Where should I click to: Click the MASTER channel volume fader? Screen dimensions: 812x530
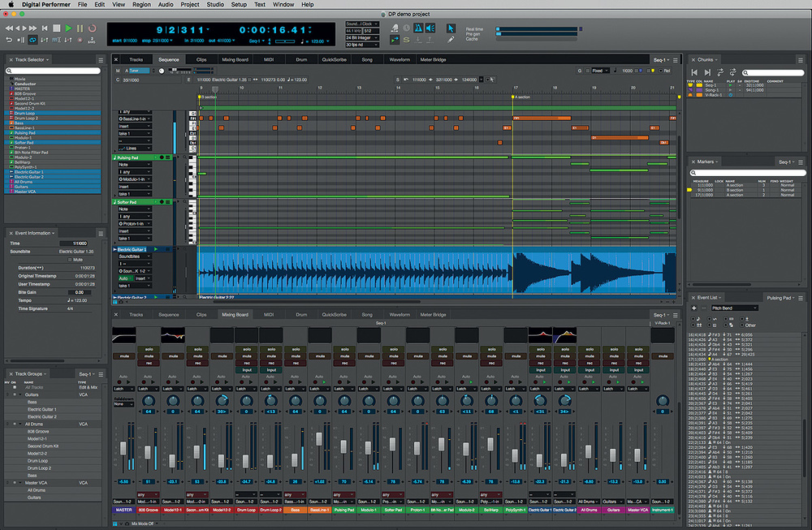(123, 448)
